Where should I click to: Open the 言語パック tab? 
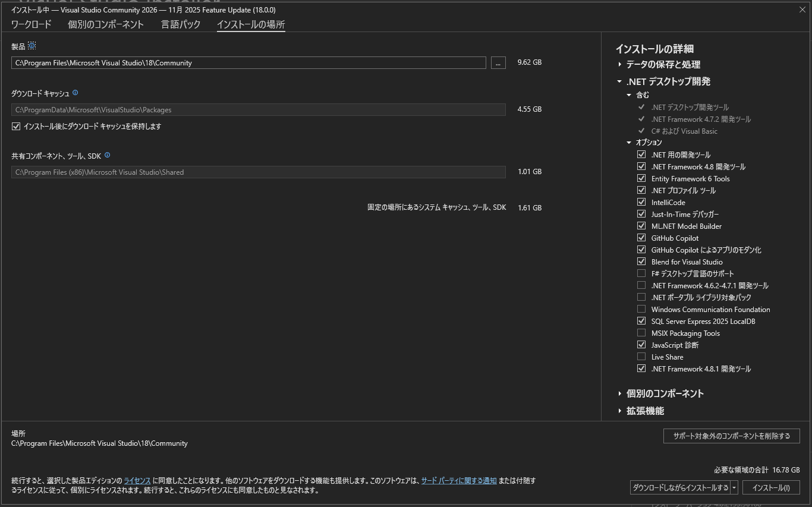(181, 24)
